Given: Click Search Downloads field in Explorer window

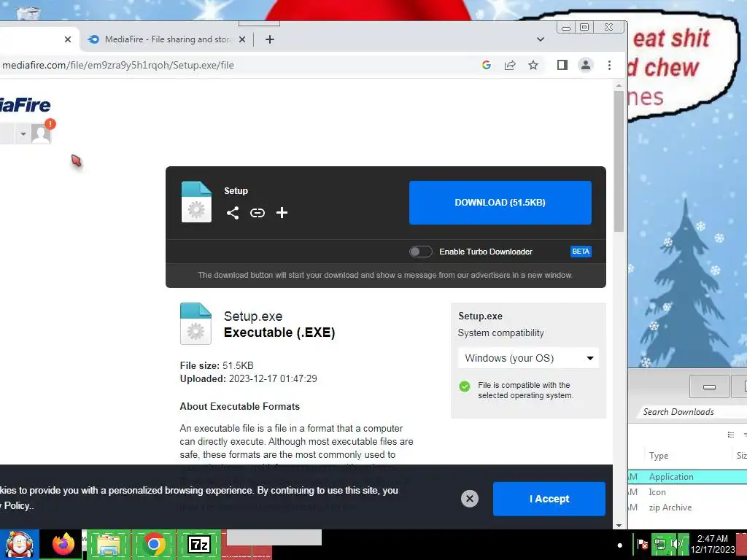Looking at the screenshot, I should 693,412.
